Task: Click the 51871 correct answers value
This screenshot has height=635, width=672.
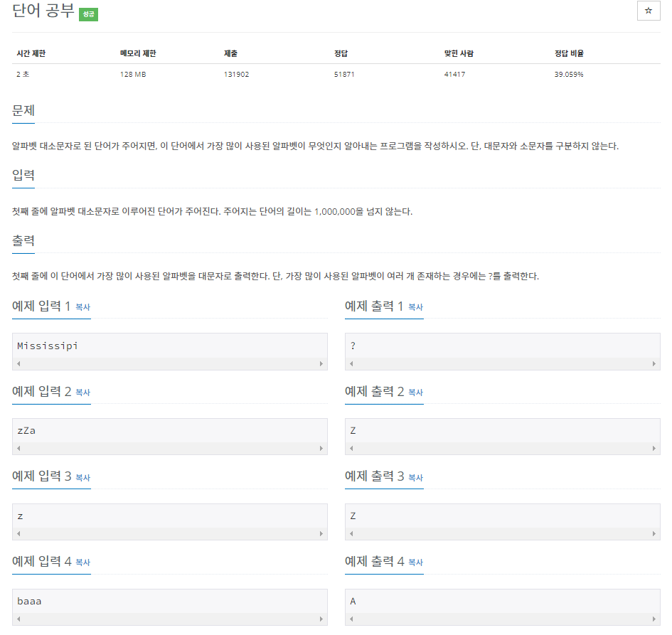Action: coord(344,75)
